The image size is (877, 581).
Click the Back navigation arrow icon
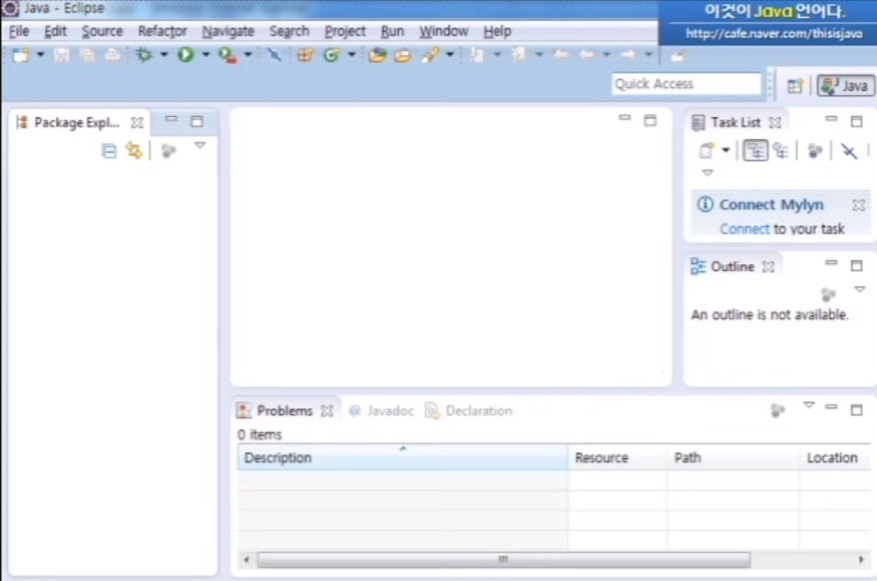(x=586, y=55)
